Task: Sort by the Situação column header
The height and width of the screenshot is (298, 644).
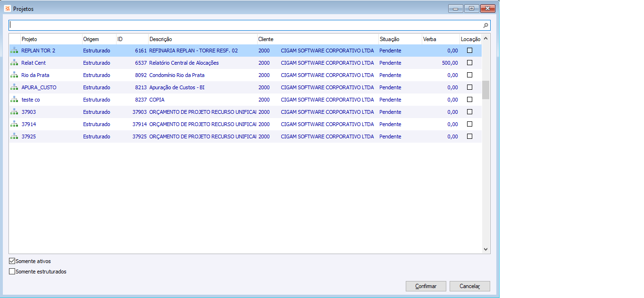Action: (x=400, y=39)
